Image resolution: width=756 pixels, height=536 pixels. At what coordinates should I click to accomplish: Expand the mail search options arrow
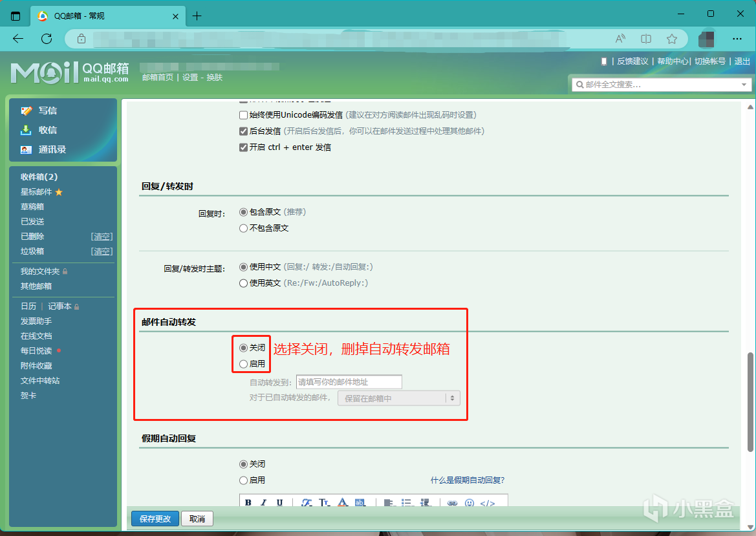pyautogui.click(x=744, y=85)
